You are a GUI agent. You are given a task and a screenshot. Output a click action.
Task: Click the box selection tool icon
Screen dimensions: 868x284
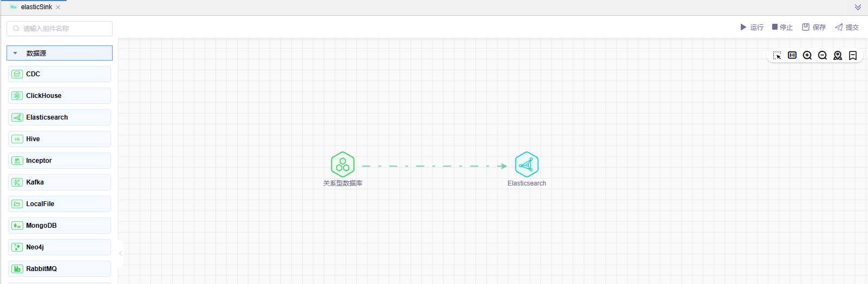click(x=777, y=56)
